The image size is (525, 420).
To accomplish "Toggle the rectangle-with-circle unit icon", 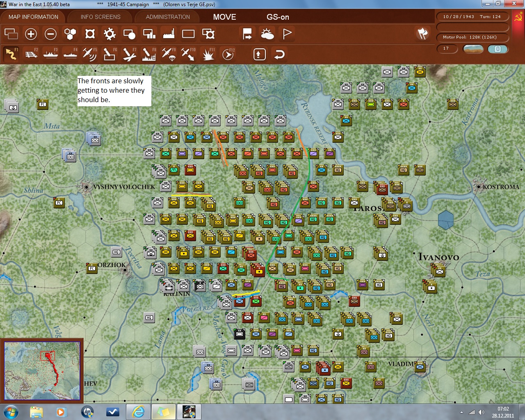I will click(x=129, y=34).
